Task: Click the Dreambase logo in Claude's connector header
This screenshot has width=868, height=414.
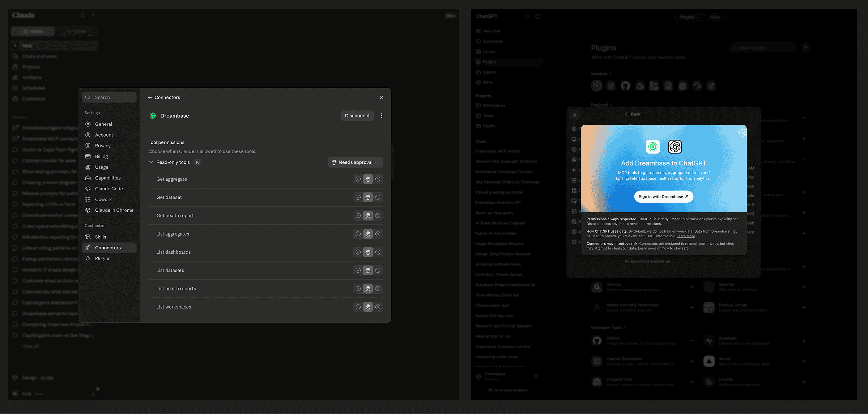Action: pyautogui.click(x=153, y=116)
